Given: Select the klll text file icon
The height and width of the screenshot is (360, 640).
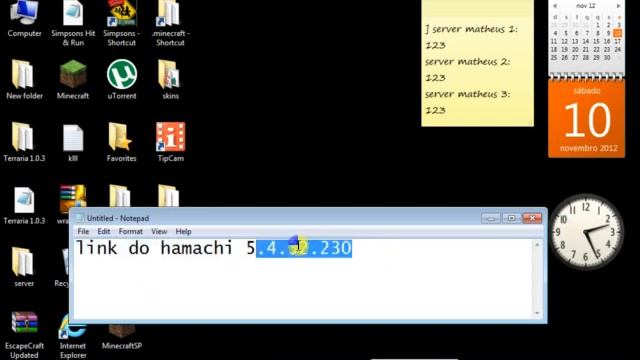Looking at the screenshot, I should (x=73, y=142).
